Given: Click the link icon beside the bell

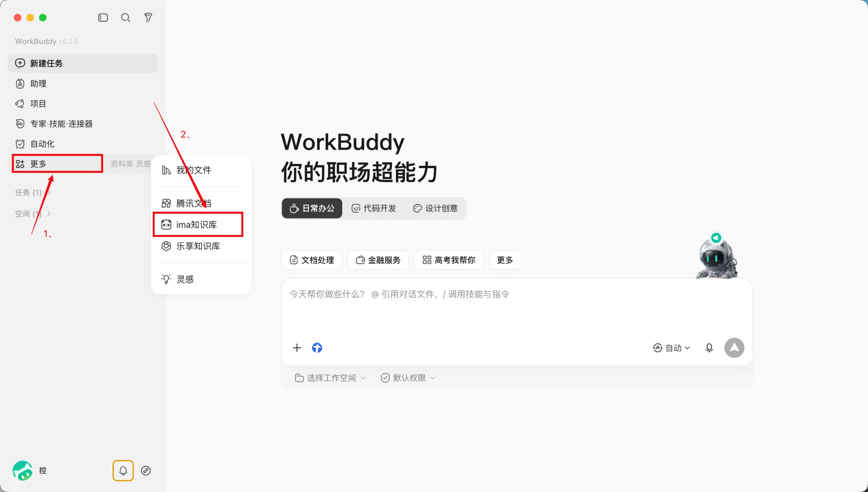Looking at the screenshot, I should [x=146, y=471].
